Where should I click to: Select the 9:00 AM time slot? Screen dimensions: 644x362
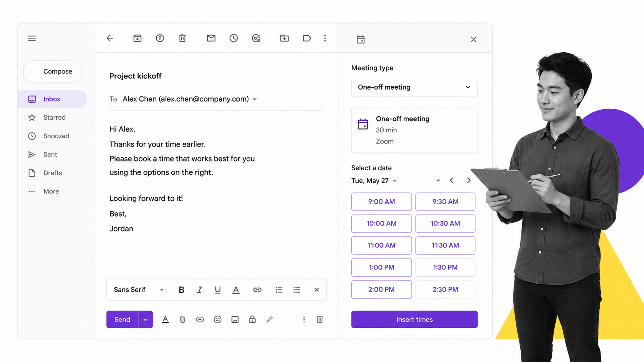click(x=381, y=202)
